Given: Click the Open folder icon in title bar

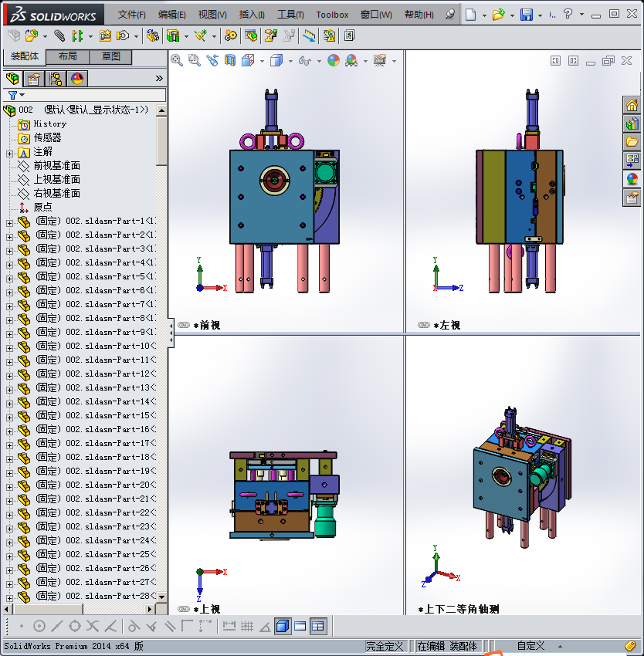Looking at the screenshot, I should pyautogui.click(x=498, y=15).
